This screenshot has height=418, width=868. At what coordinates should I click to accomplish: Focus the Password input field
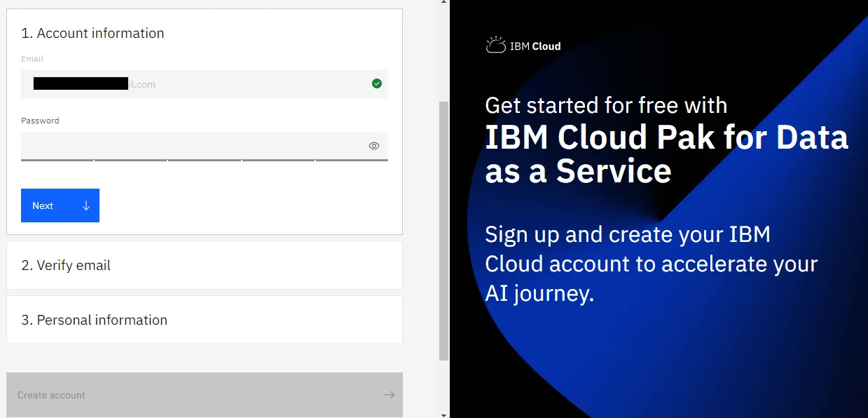(205, 146)
